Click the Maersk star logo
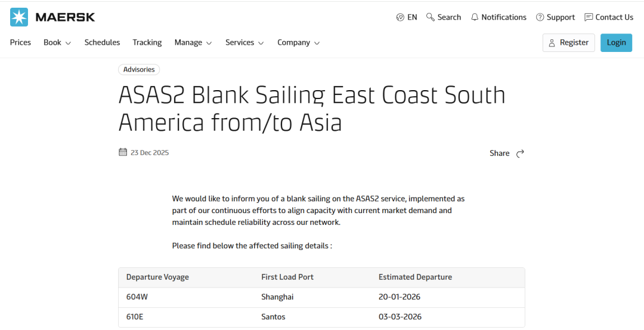 point(19,17)
